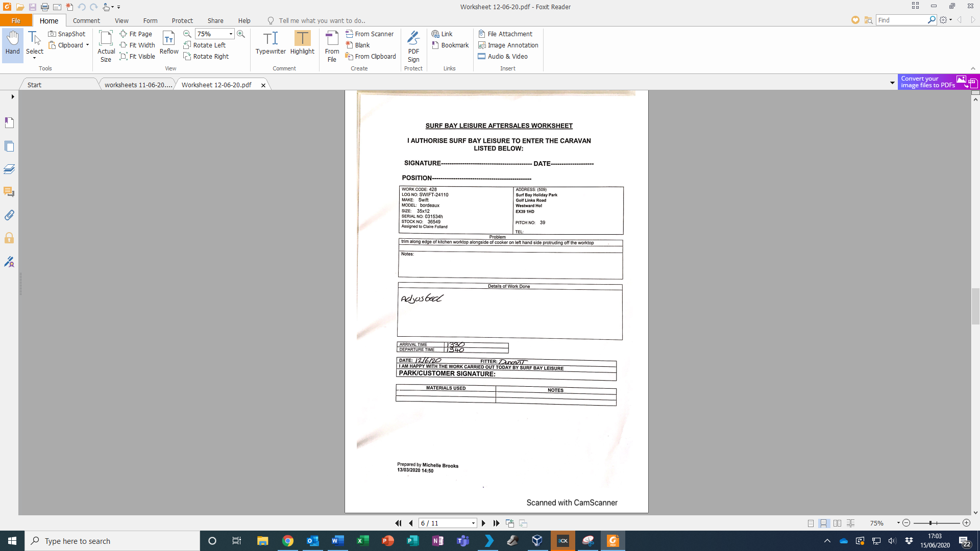980x551 pixels.
Task: Open the PDF Sign tool
Action: tap(413, 46)
